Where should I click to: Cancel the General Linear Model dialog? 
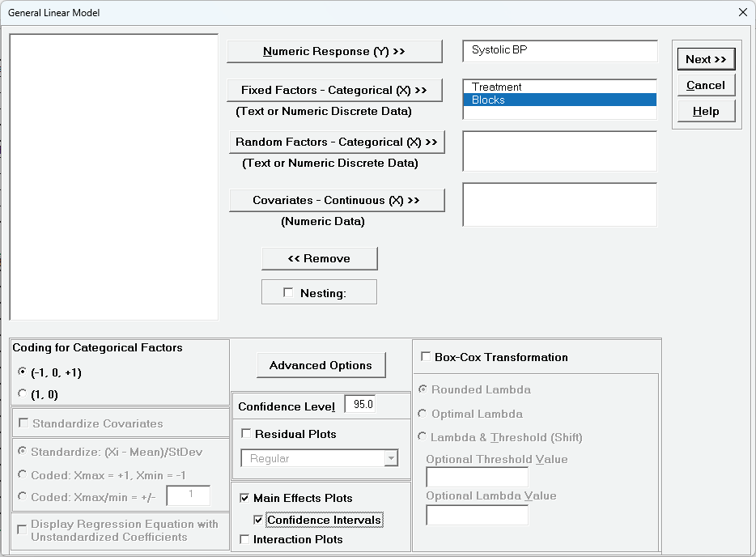tap(705, 86)
